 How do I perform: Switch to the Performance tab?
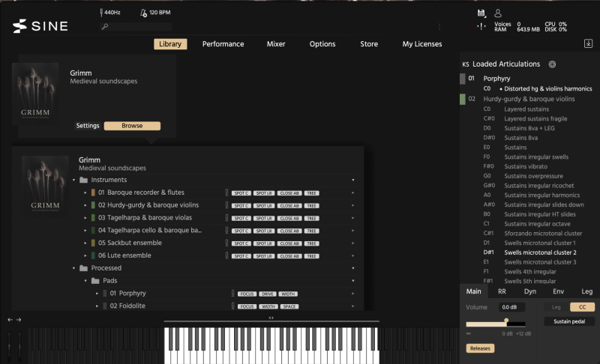click(223, 44)
